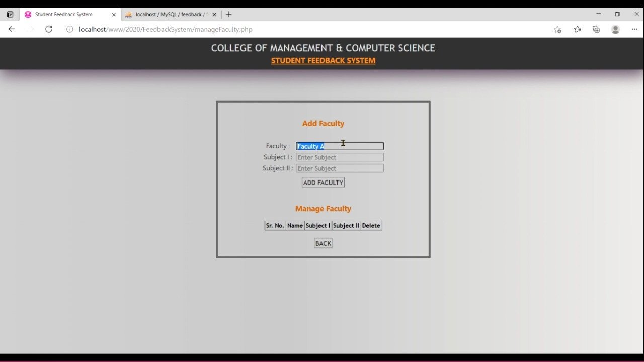Open the STUDENT FEEDBACK SYSTEM link
This screenshot has height=362, width=644.
coord(323,61)
